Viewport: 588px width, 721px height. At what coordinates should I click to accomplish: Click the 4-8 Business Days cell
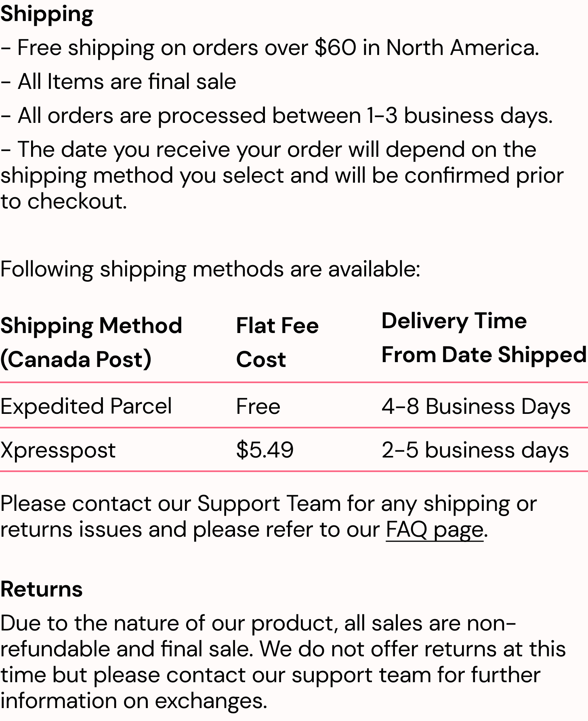click(x=476, y=406)
